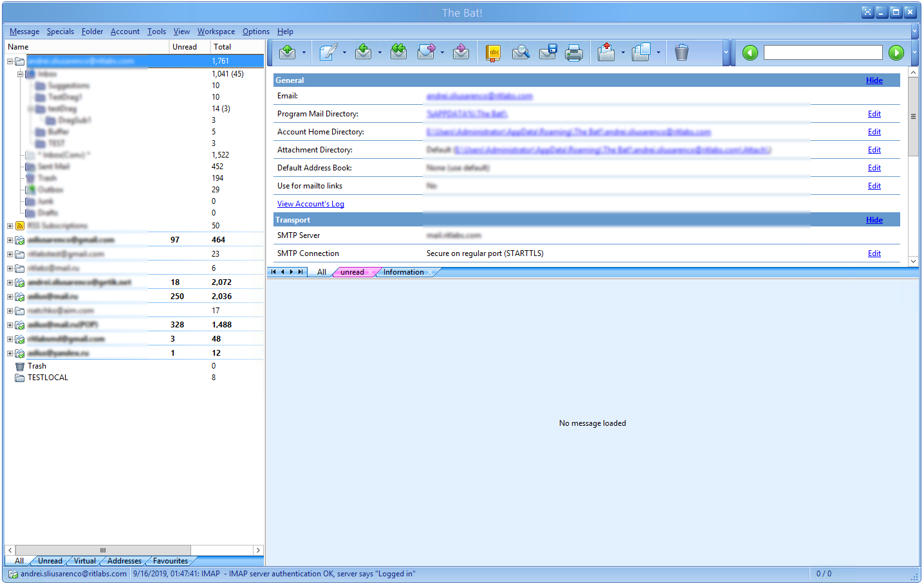Click the green forward arrow by search box
The image size is (924, 586).
coord(896,53)
